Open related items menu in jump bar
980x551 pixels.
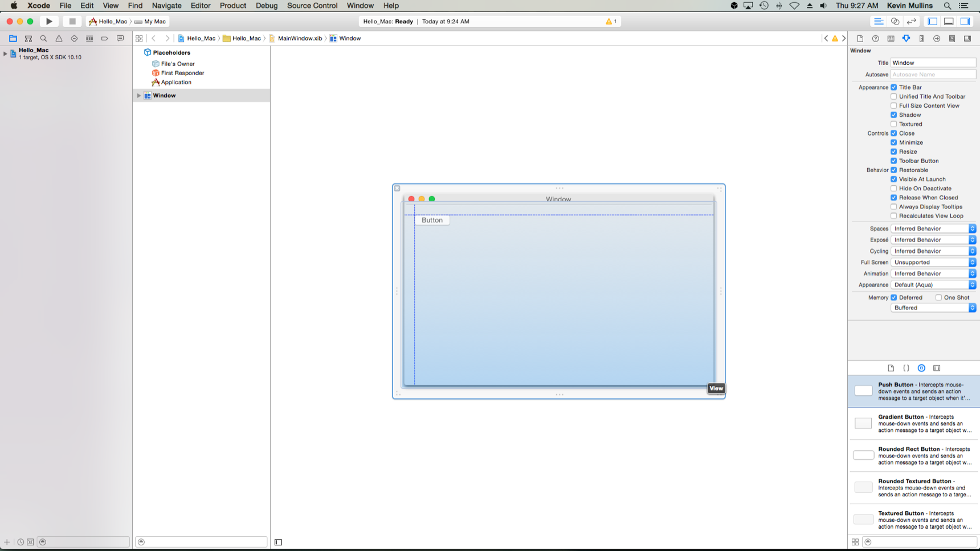click(x=139, y=39)
